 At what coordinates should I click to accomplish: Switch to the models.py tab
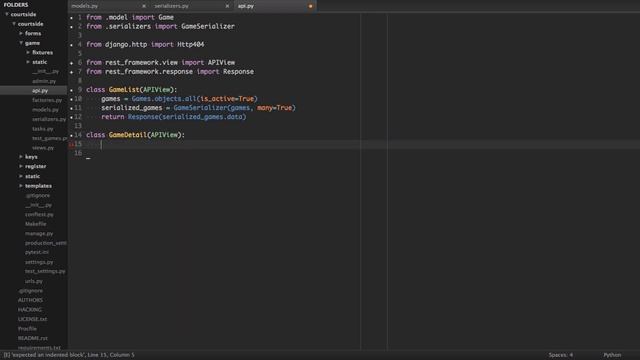[x=84, y=6]
